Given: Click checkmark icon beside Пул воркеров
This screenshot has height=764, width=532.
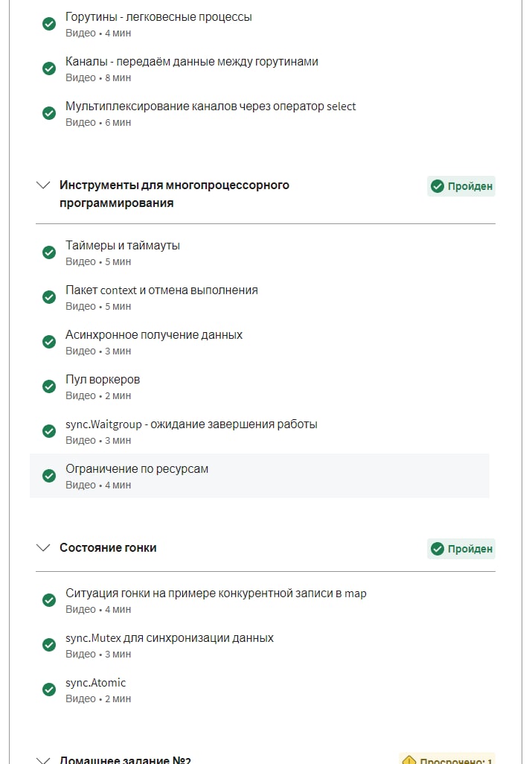Looking at the screenshot, I should coord(49,386).
